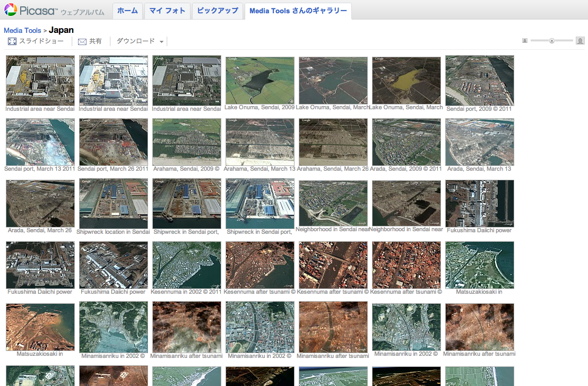This screenshot has height=386, width=588.
Task: Open the Arada, Sendai, 2009 thumbnail
Action: pos(407,142)
